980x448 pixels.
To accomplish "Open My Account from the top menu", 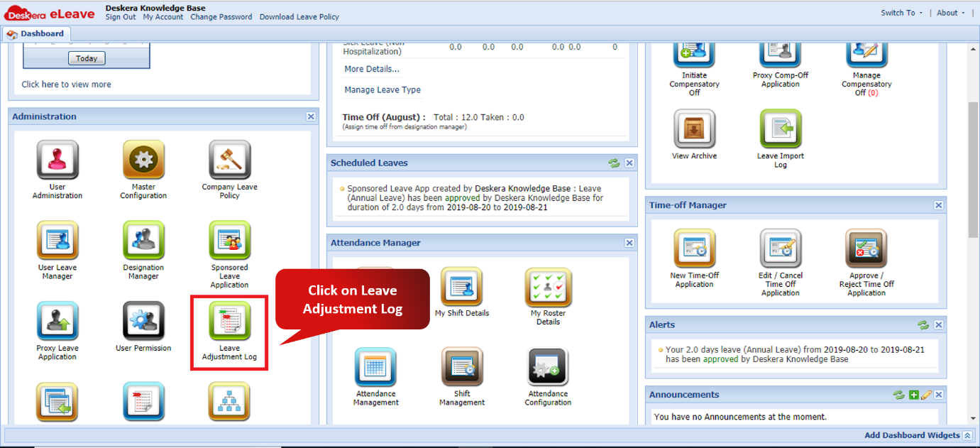I will click(163, 17).
